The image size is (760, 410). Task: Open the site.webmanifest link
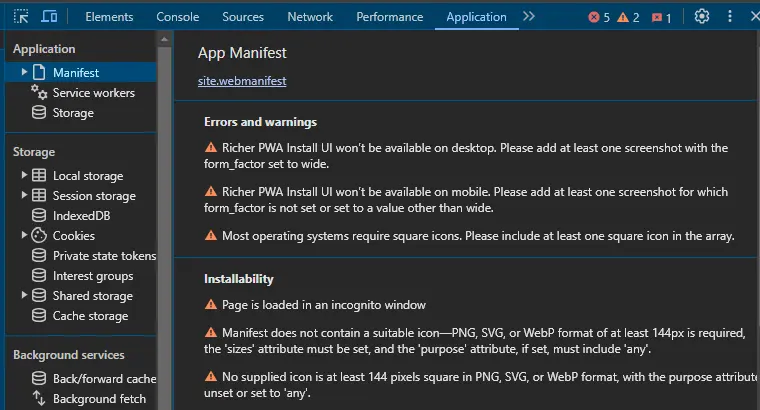coord(242,81)
